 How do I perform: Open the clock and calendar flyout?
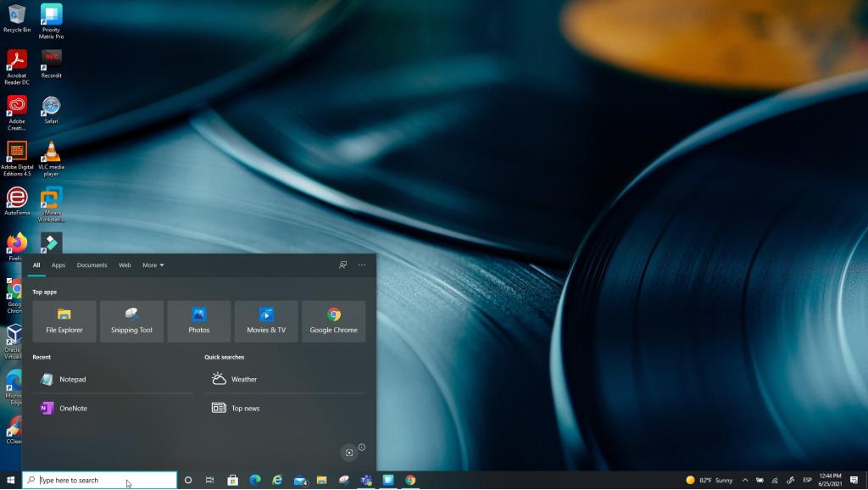click(830, 480)
